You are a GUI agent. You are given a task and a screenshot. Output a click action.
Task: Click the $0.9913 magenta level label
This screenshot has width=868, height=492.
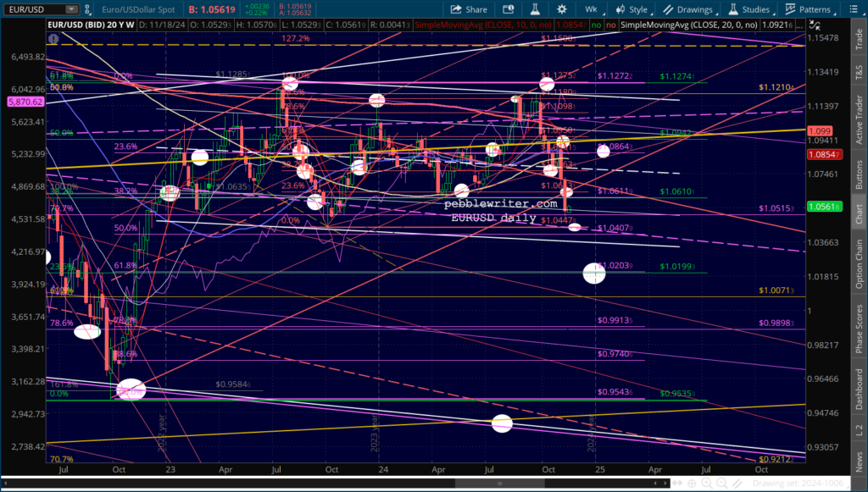[x=615, y=320]
